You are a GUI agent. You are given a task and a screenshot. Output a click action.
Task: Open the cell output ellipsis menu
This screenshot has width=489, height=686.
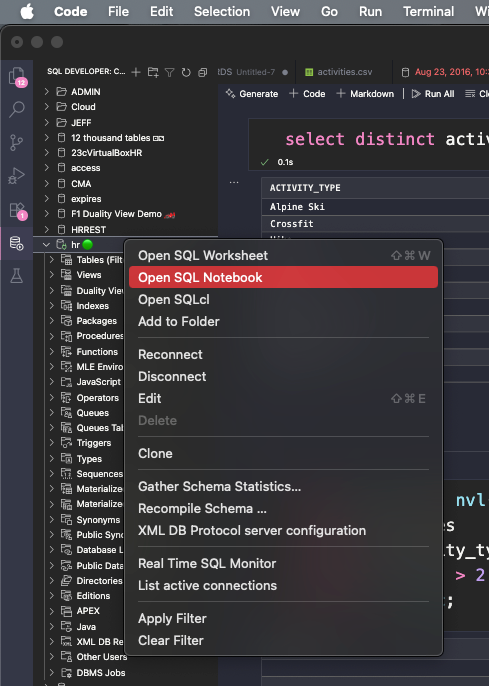[234, 182]
